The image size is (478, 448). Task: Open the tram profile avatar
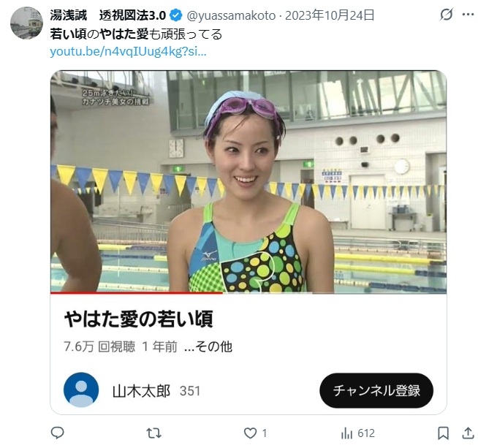tap(26, 23)
